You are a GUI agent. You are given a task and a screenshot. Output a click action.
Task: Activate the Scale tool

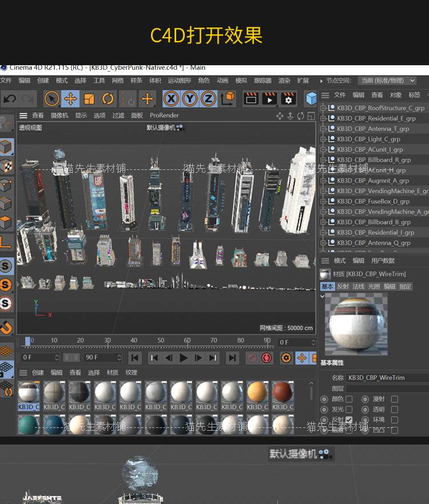[x=89, y=98]
